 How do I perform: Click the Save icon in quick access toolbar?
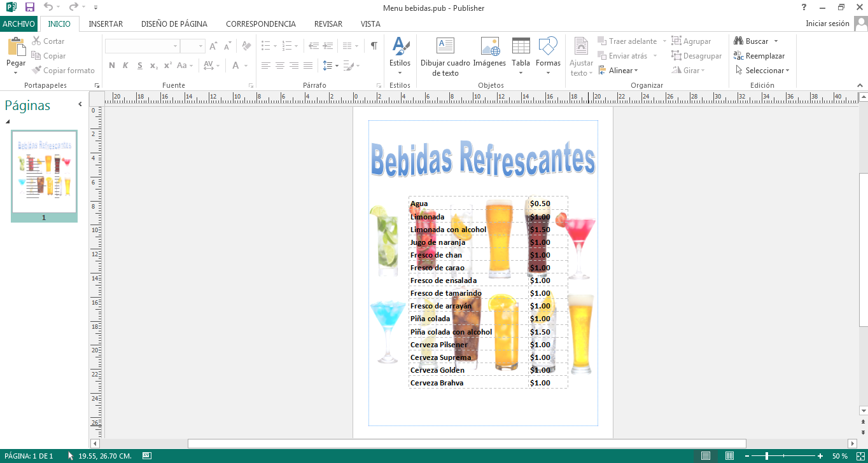[29, 8]
